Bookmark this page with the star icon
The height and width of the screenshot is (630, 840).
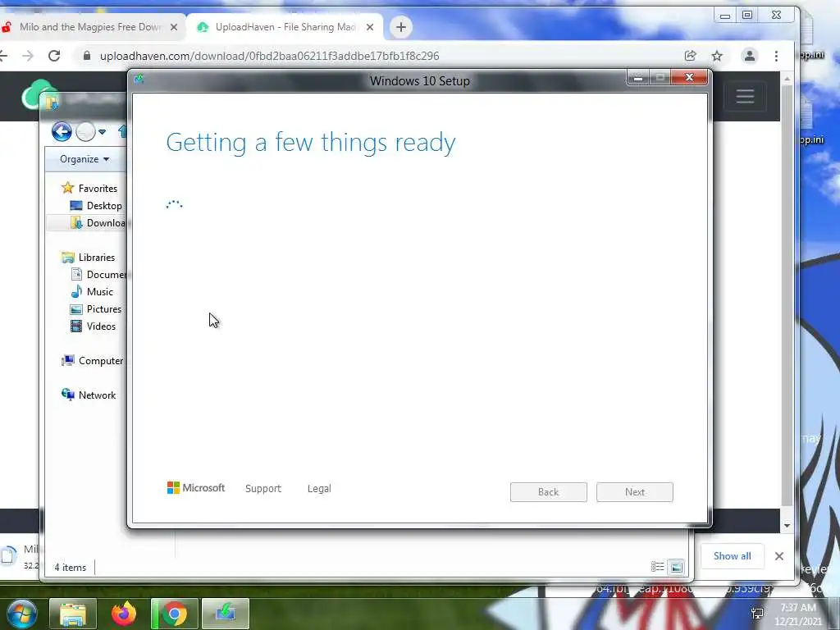(x=717, y=56)
